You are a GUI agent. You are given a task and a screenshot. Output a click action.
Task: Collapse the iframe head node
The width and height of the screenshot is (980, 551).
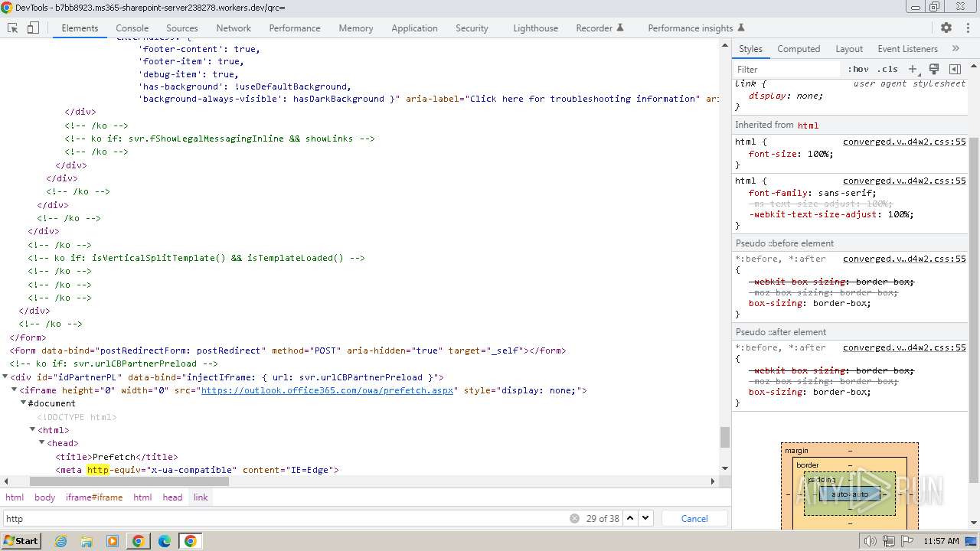click(42, 442)
